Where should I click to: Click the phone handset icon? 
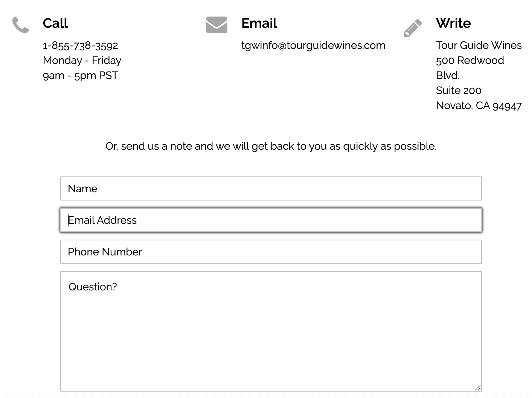tap(20, 25)
